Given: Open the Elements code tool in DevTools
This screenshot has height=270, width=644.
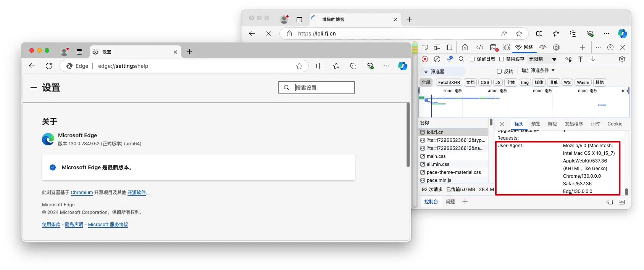Looking at the screenshot, I should [480, 47].
